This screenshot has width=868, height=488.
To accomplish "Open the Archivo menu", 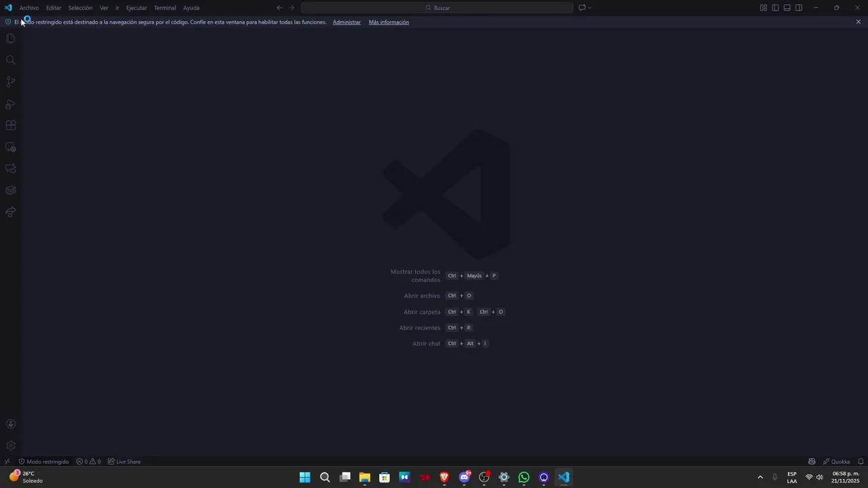I will pos(29,8).
